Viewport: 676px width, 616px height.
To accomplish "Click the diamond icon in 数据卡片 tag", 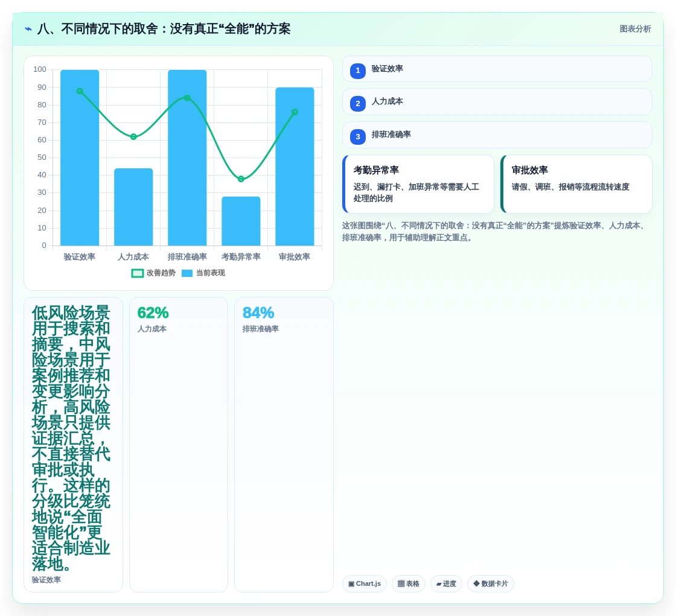I will pyautogui.click(x=476, y=583).
